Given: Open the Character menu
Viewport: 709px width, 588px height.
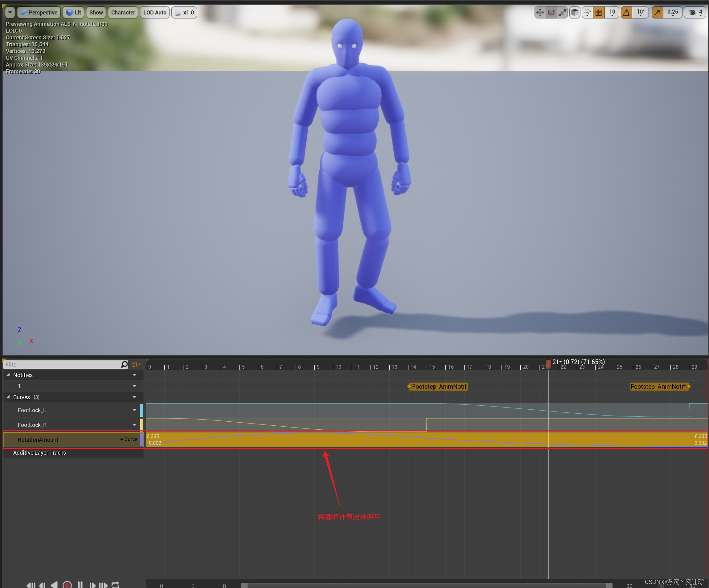Looking at the screenshot, I should 123,13.
